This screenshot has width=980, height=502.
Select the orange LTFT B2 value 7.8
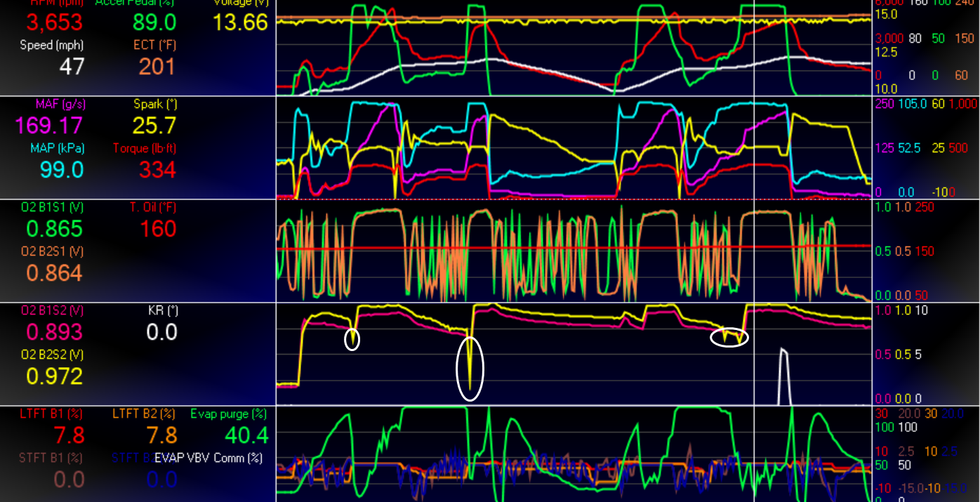point(161,435)
